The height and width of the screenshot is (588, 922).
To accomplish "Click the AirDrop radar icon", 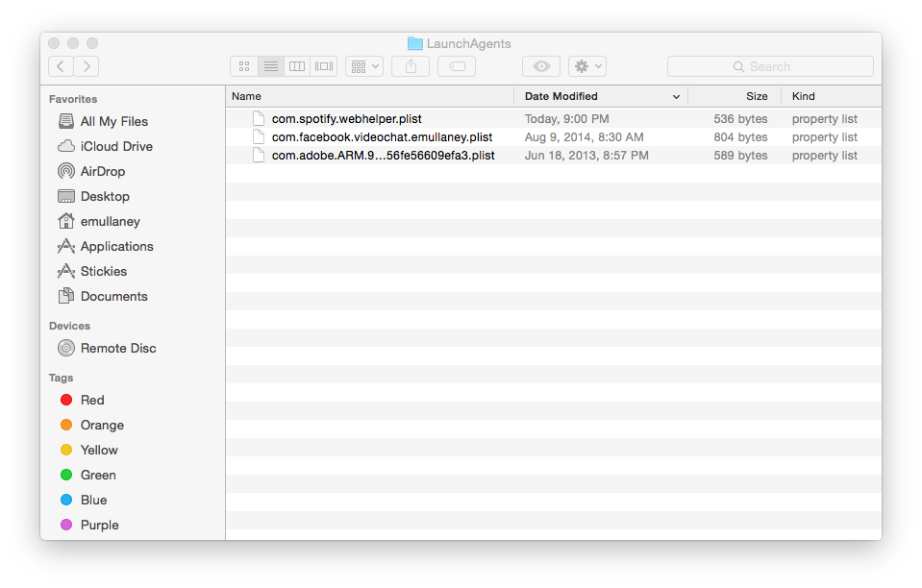I will click(66, 171).
